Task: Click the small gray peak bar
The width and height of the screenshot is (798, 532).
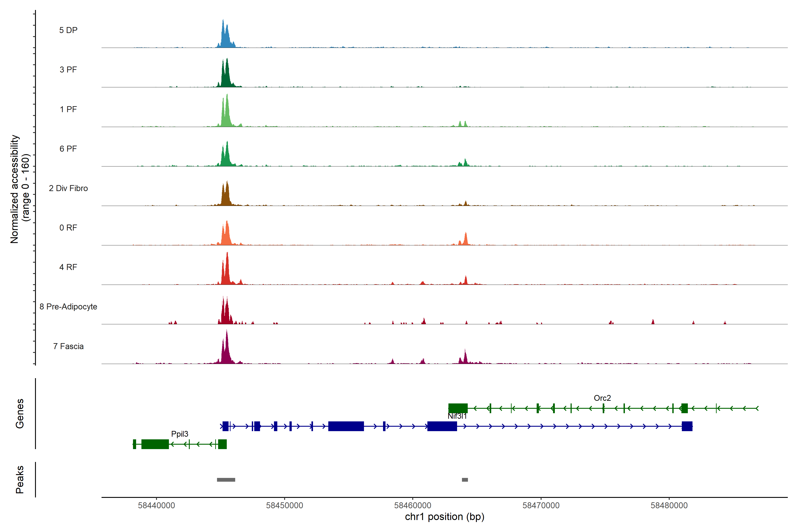Action: pos(464,479)
